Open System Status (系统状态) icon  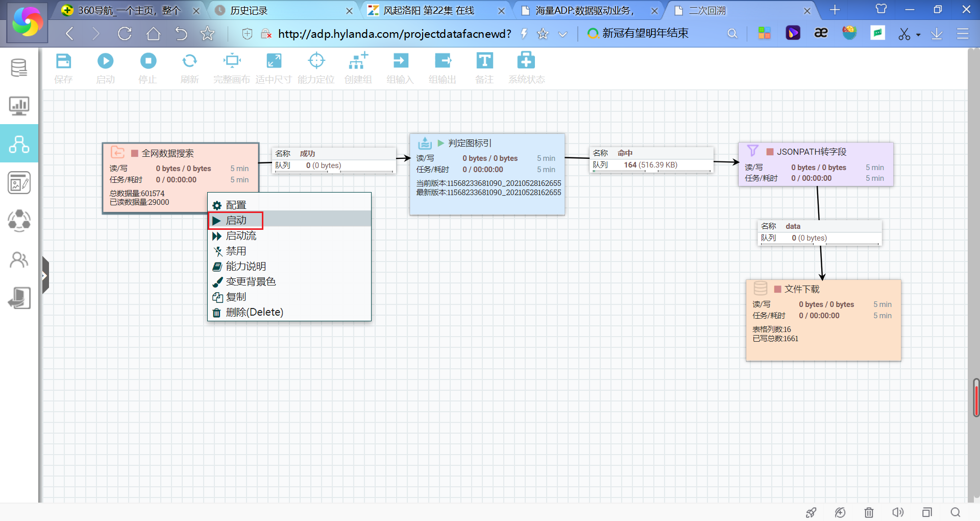[x=526, y=61]
